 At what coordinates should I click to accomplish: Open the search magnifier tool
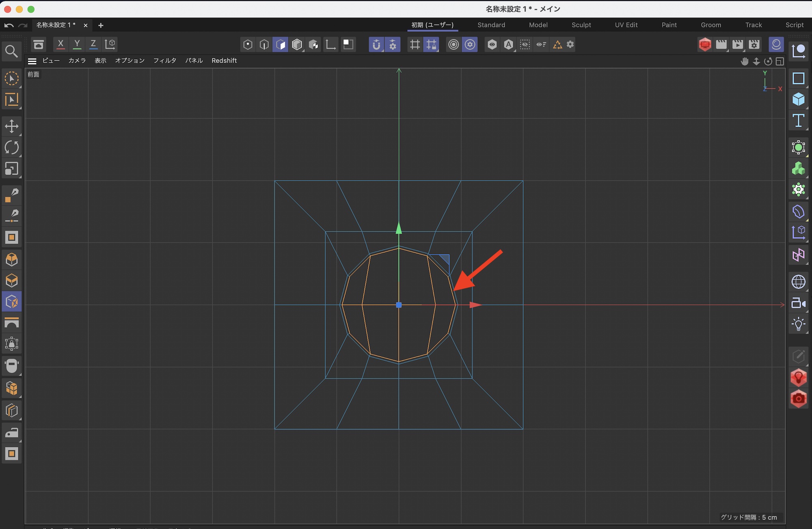point(11,52)
